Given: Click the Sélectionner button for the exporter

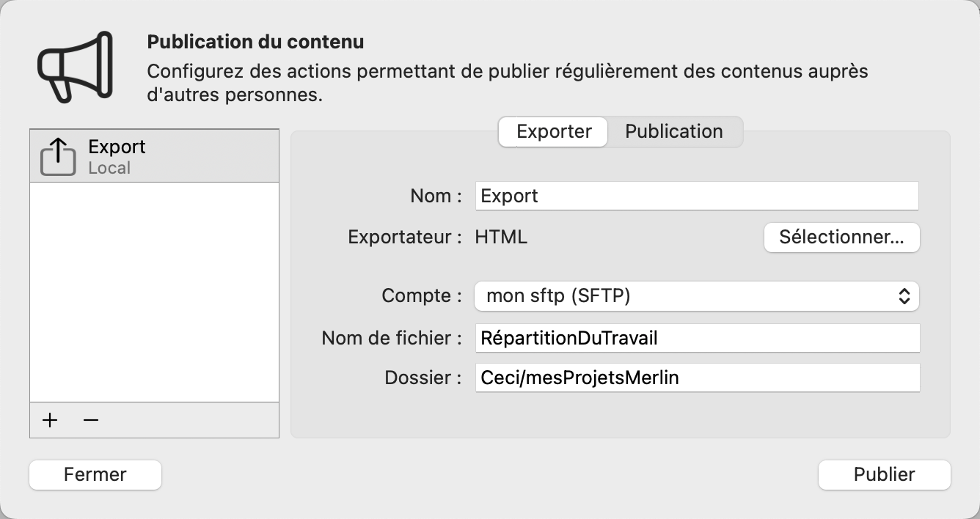Looking at the screenshot, I should coord(841,238).
